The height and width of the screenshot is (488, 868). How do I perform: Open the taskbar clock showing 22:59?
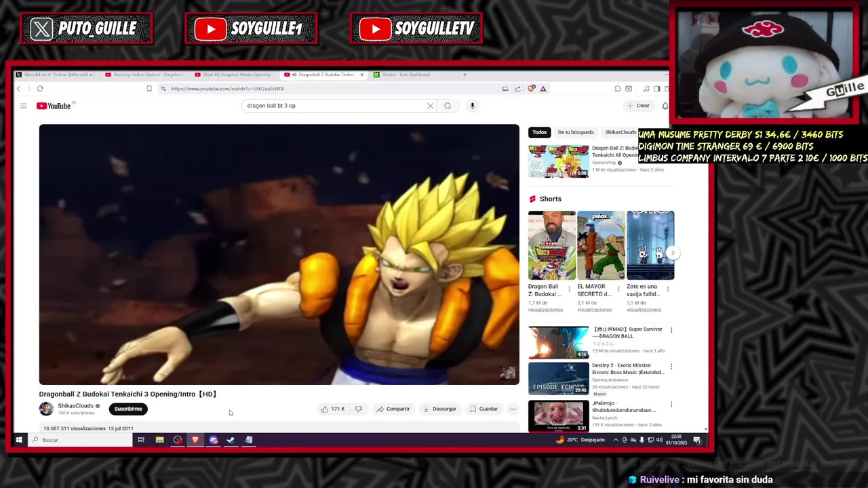tap(676, 440)
